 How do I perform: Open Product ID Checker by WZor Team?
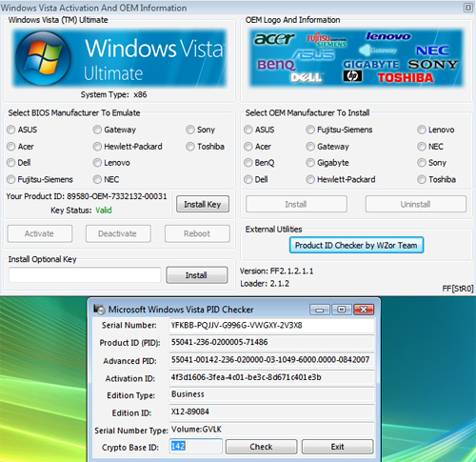[x=356, y=245]
